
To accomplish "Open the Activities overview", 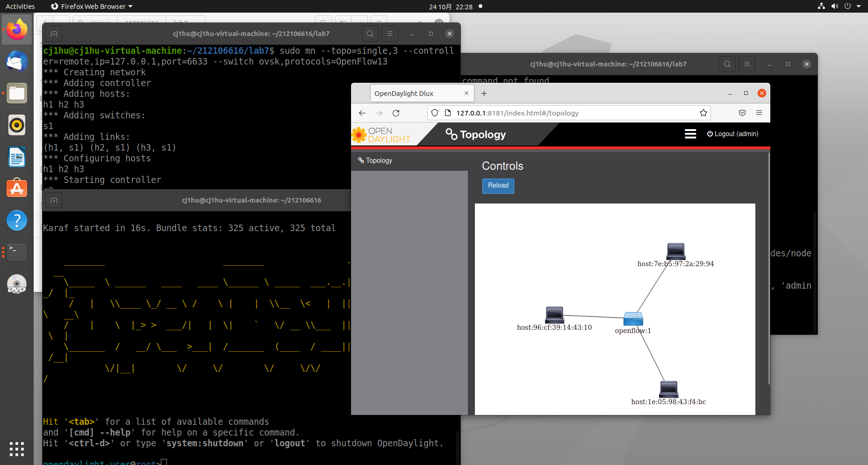I will point(20,7).
